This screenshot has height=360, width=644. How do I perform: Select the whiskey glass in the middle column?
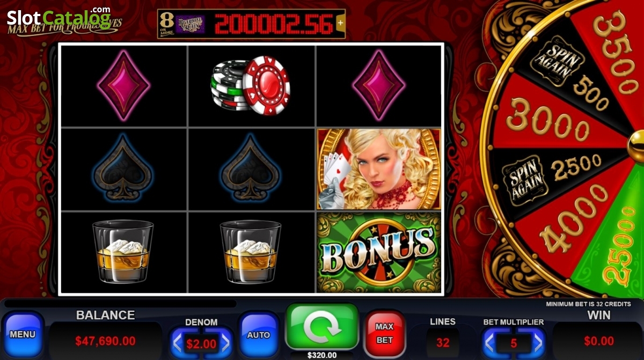251,252
